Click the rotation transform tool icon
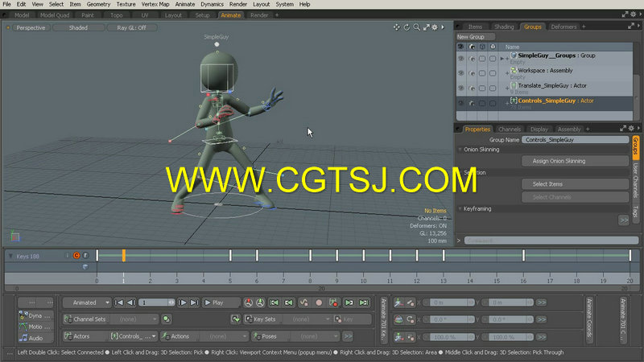The width and height of the screenshot is (644, 362). [x=398, y=319]
